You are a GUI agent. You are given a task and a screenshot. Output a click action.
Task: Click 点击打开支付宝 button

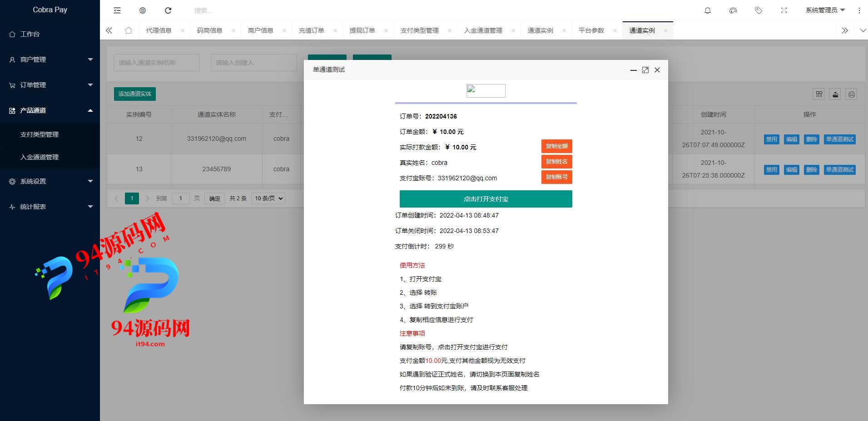point(486,199)
